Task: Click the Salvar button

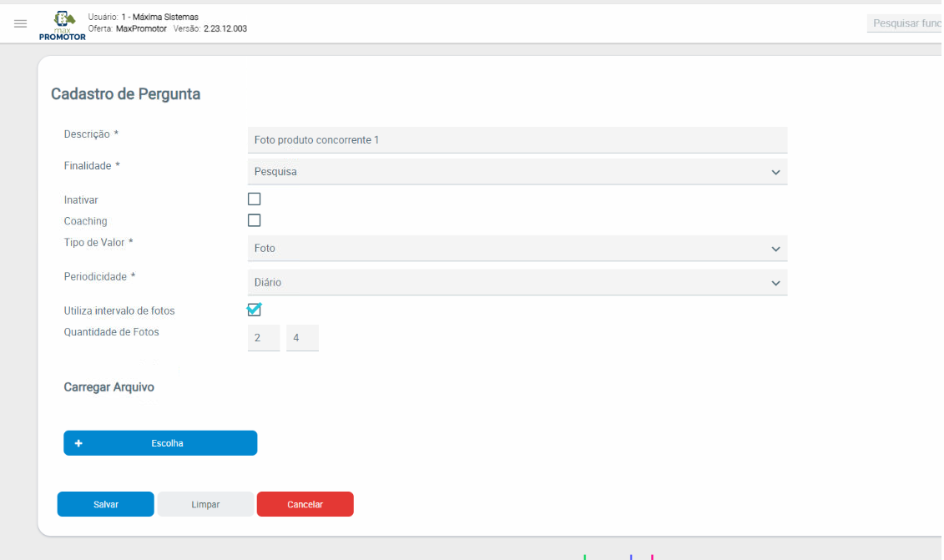Action: (105, 504)
